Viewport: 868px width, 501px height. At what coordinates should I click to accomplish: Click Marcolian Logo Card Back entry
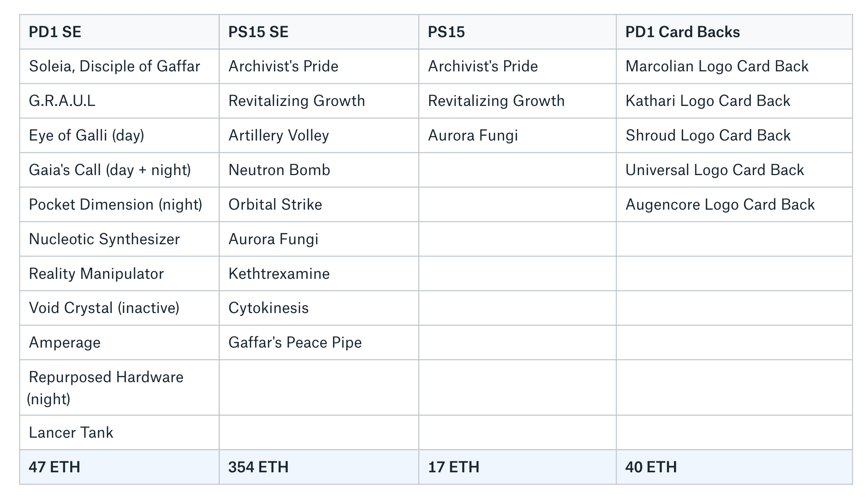[x=734, y=66]
